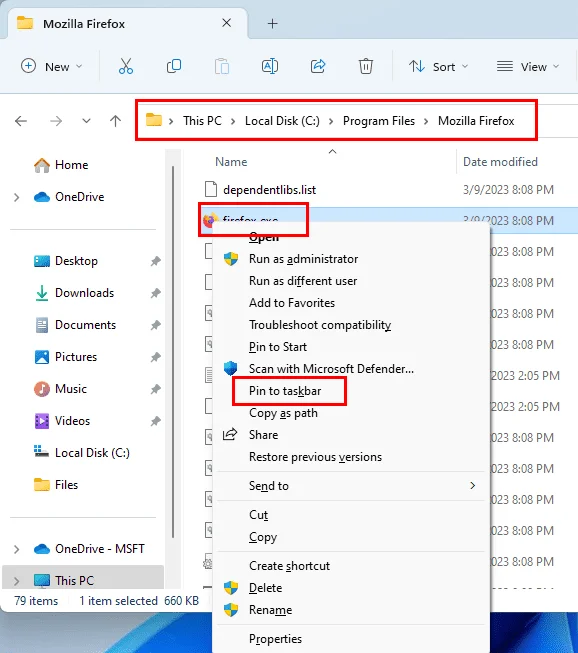
Task: Click the Rename toolbar icon
Action: tap(269, 66)
